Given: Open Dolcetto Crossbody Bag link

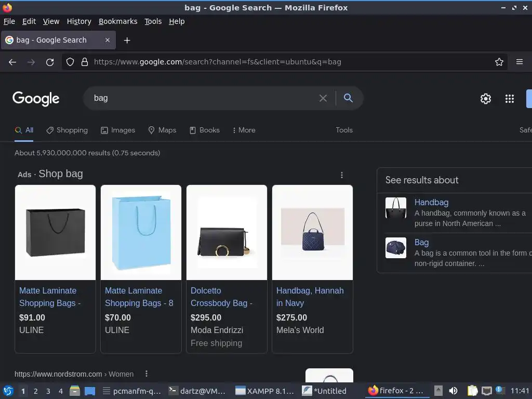Looking at the screenshot, I should (x=221, y=297).
